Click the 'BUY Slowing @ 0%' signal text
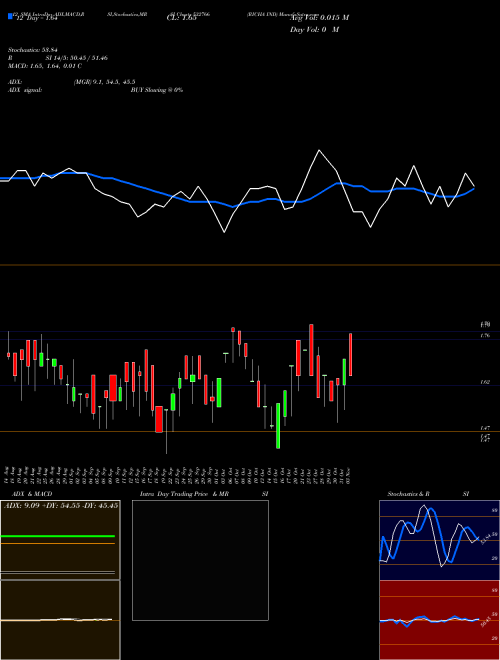500x660 pixels. click(x=157, y=90)
